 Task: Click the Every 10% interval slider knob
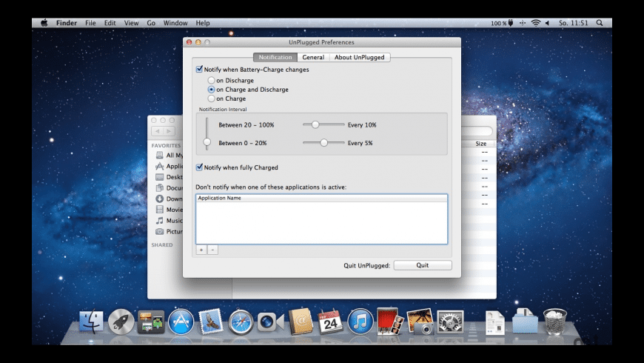(315, 124)
